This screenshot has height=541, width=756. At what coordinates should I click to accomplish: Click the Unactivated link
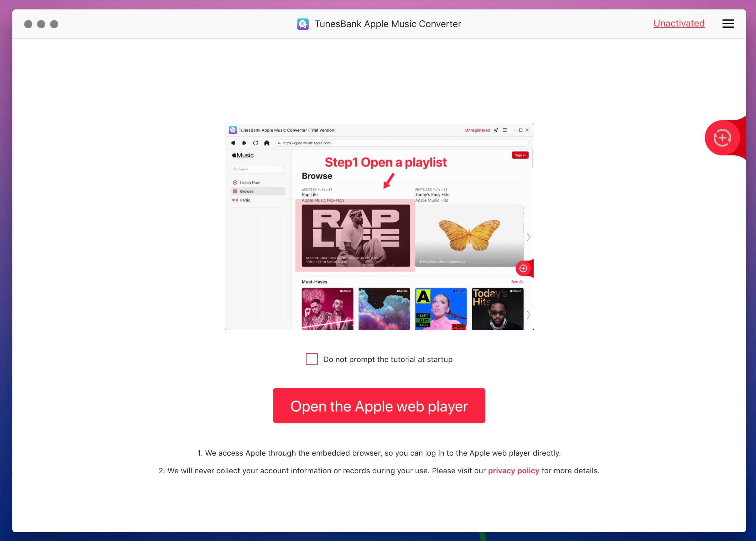679,23
